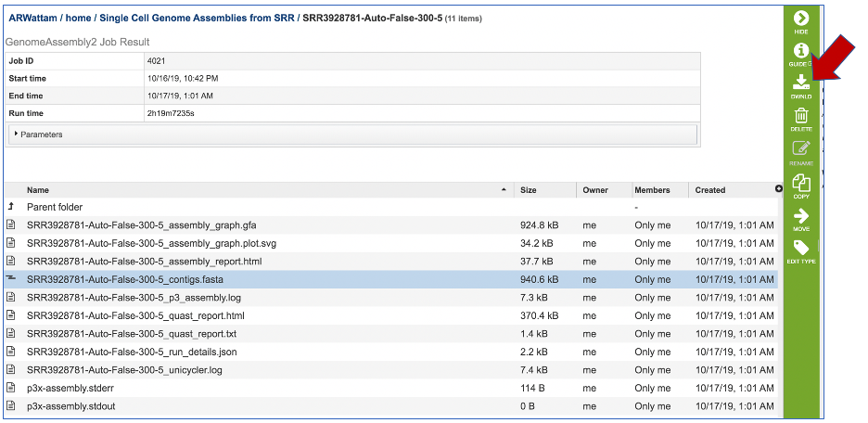Click contigs icon of contigs.fasta row
868x423 pixels.
[10, 278]
